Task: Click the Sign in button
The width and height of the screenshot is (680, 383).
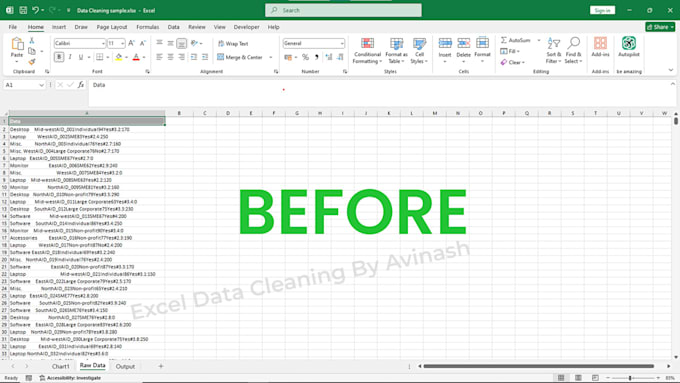Action: [x=602, y=10]
